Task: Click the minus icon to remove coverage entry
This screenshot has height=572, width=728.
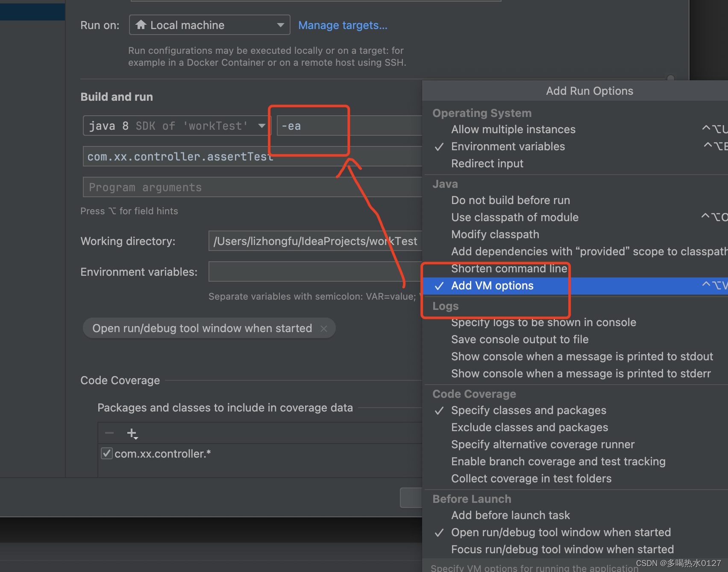Action: (x=109, y=432)
